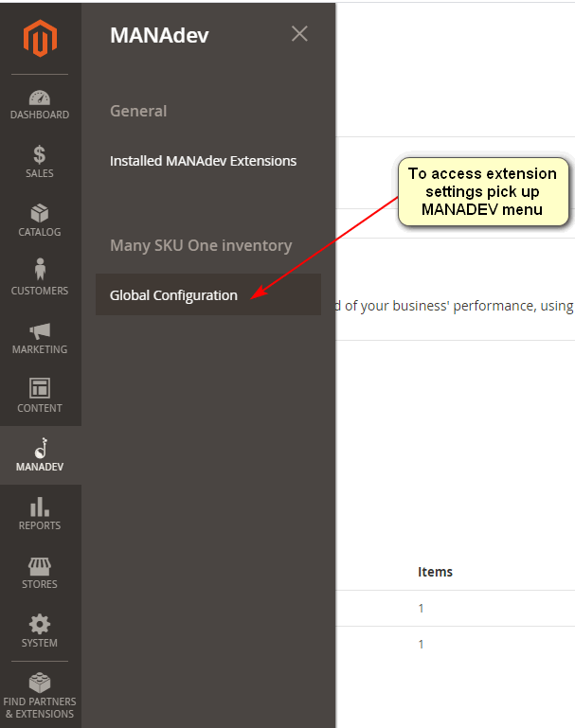Close the MANAdev submenu panel
Screen dimensions: 575x728
299,33
